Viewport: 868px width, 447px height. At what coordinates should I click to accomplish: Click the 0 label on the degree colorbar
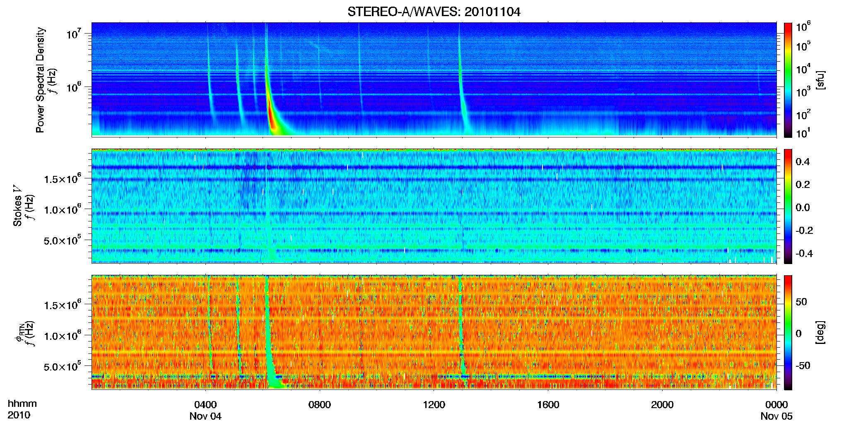click(799, 334)
